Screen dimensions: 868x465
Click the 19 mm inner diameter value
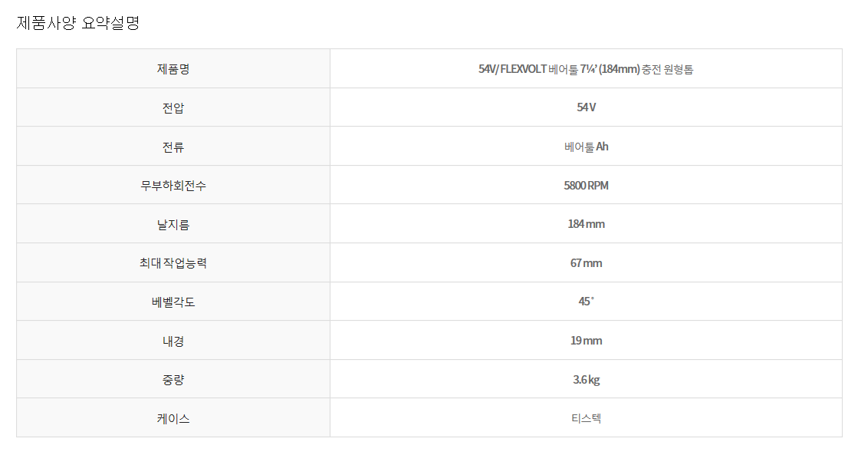click(x=586, y=341)
